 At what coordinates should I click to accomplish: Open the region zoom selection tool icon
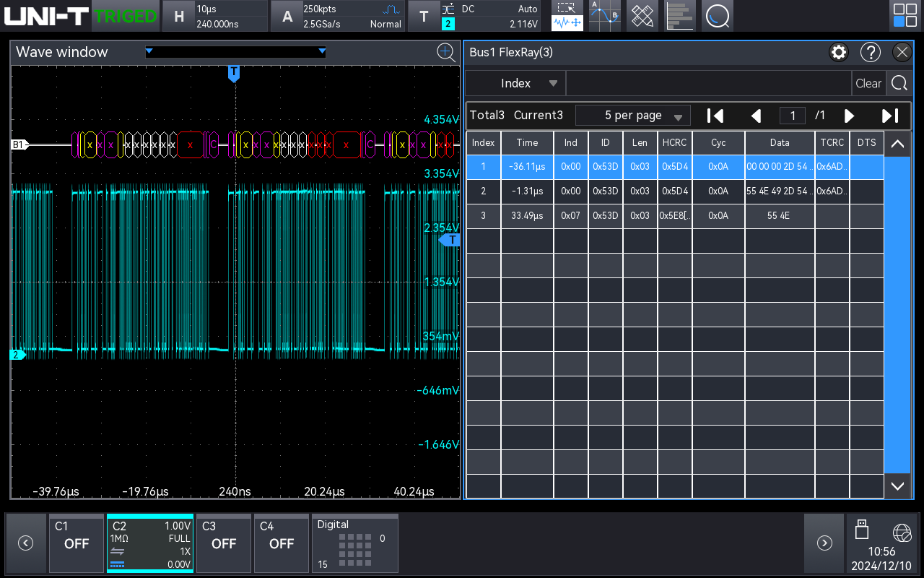click(567, 16)
